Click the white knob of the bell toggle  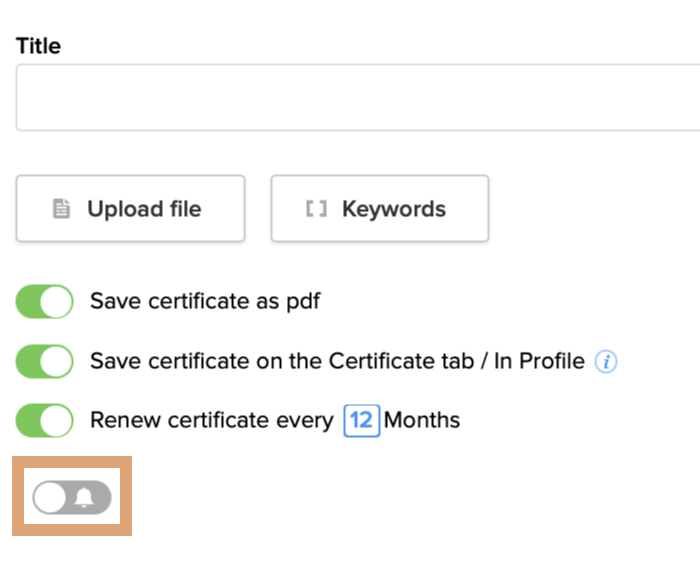point(50,497)
